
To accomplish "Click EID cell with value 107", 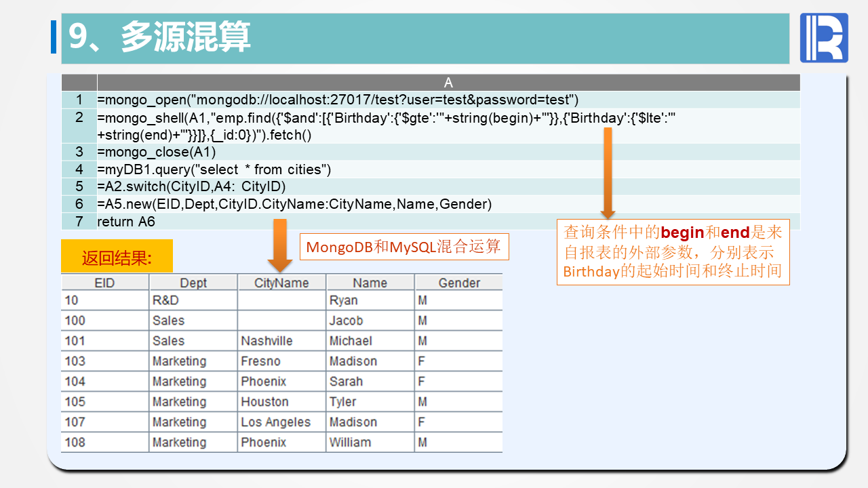I will (x=105, y=422).
